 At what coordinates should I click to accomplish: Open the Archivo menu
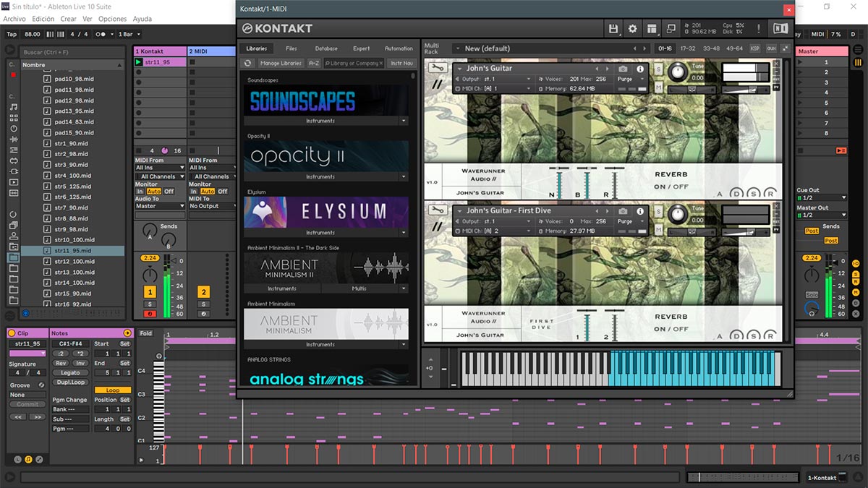pyautogui.click(x=14, y=19)
